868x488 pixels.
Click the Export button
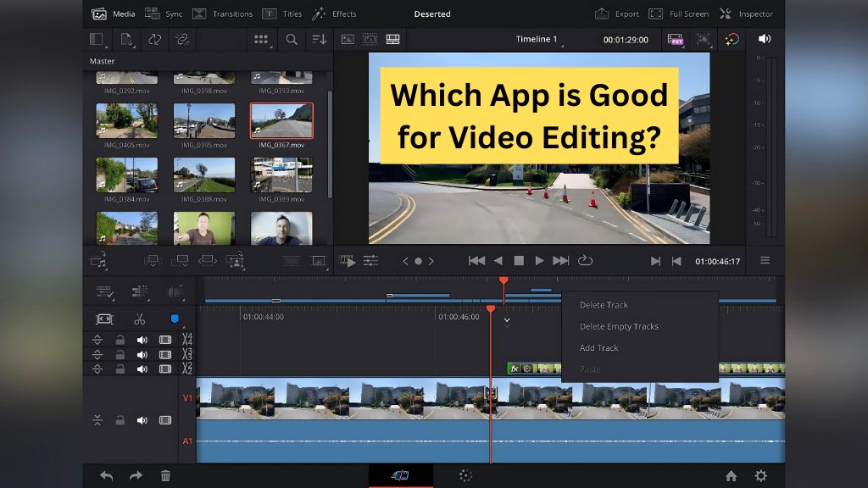617,14
